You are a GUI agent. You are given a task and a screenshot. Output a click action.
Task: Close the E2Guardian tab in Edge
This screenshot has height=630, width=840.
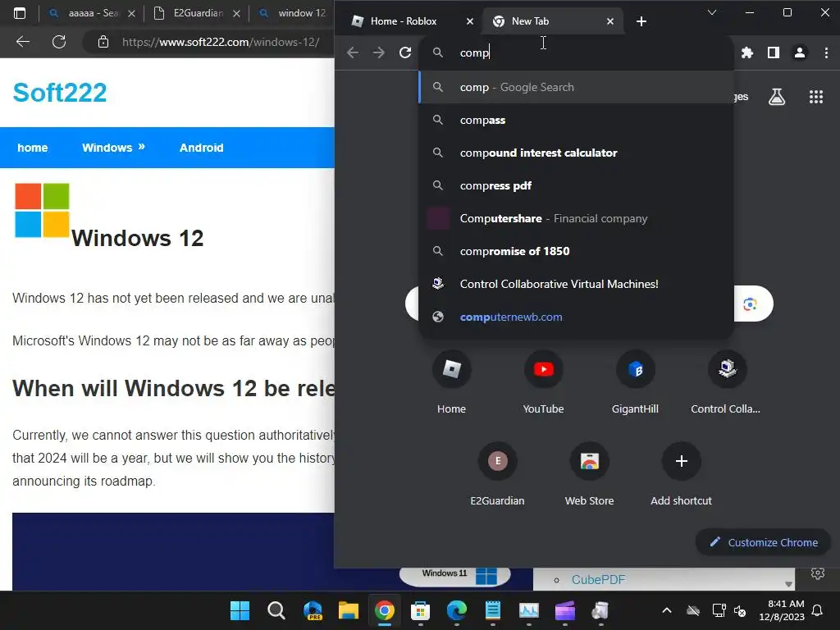coord(237,13)
